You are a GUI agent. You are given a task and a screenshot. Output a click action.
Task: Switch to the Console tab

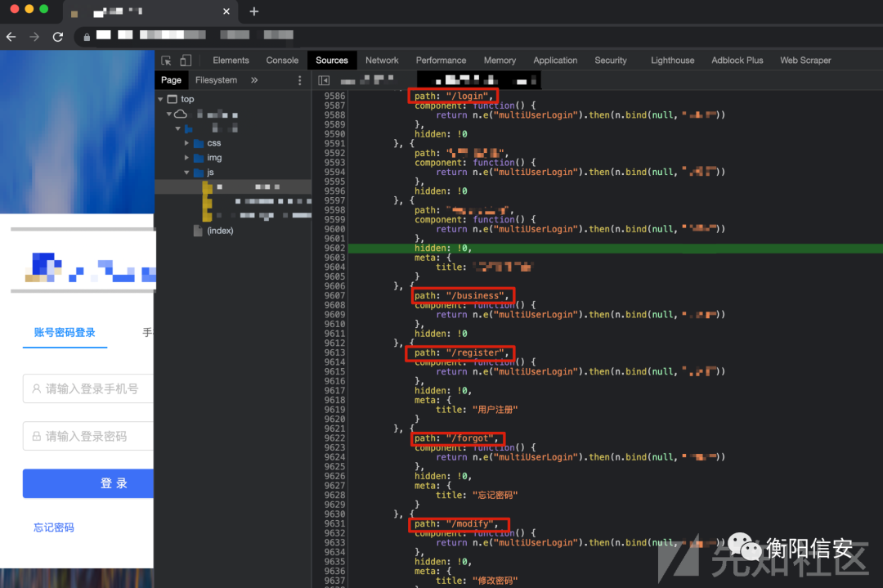click(x=282, y=61)
